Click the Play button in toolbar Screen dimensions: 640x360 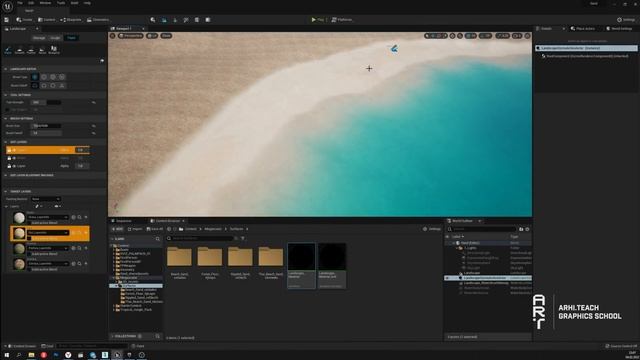pos(318,20)
